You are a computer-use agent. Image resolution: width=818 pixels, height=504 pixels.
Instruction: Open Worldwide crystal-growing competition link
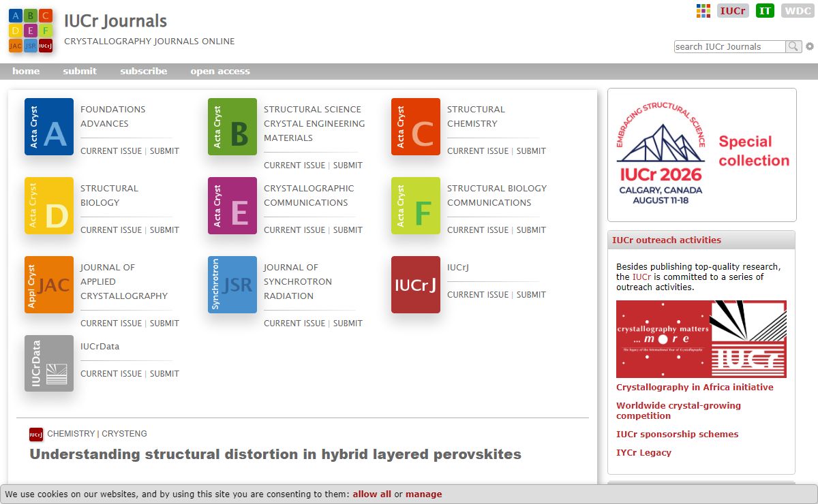tap(678, 411)
